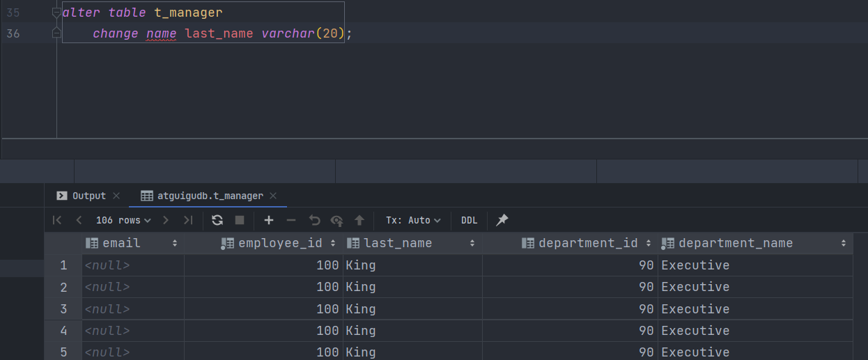Go to first page of results

click(57, 220)
